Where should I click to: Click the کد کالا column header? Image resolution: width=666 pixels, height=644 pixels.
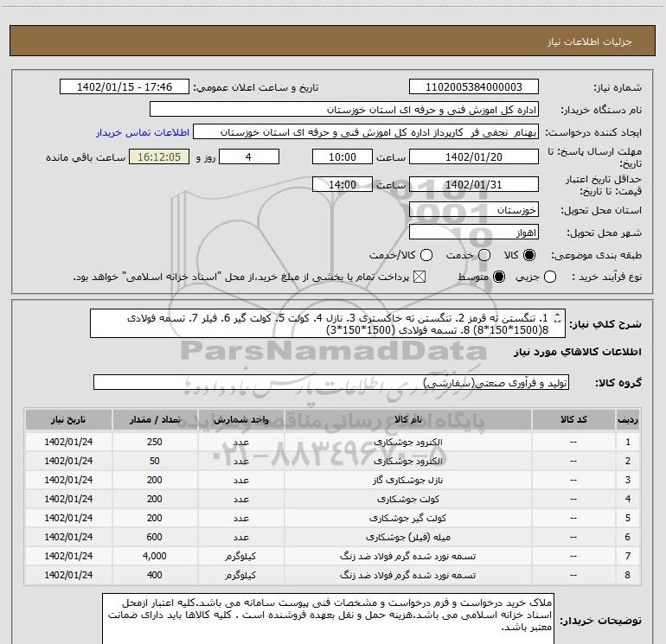[x=573, y=419]
